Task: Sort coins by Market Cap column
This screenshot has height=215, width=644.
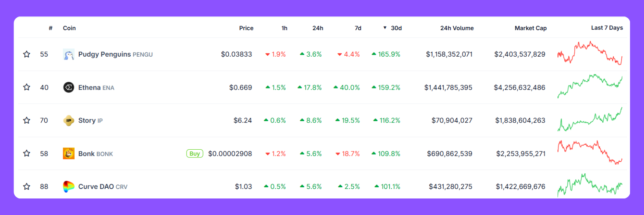Action: point(530,28)
